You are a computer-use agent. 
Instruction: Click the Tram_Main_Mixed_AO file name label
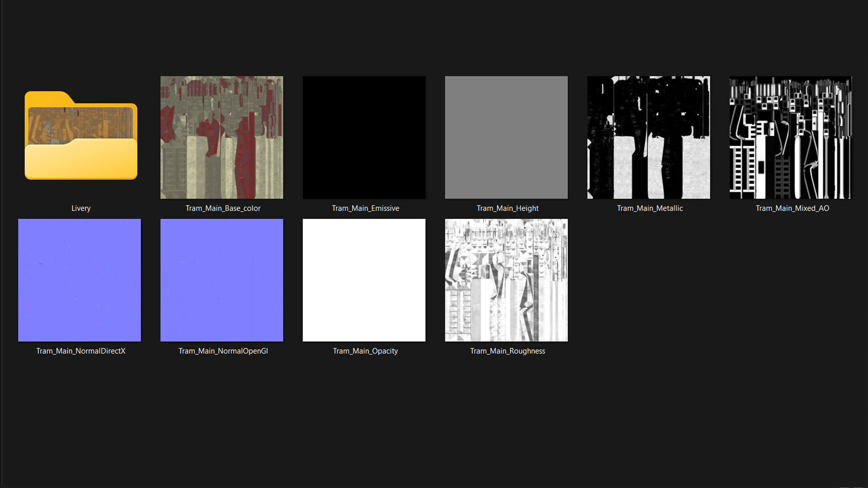(x=792, y=208)
